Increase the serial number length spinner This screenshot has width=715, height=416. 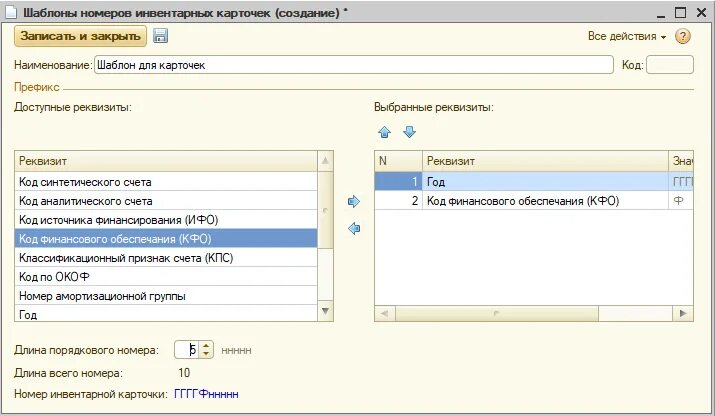pos(206,347)
